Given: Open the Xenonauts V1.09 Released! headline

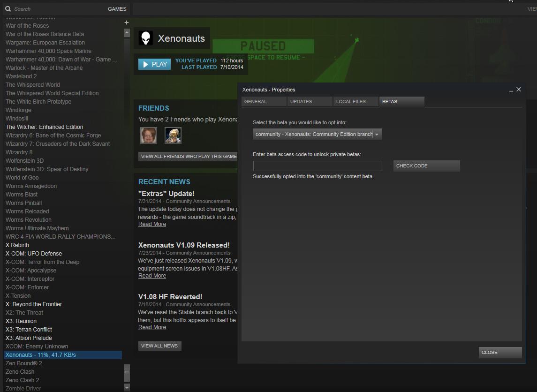Looking at the screenshot, I should (x=184, y=245).
